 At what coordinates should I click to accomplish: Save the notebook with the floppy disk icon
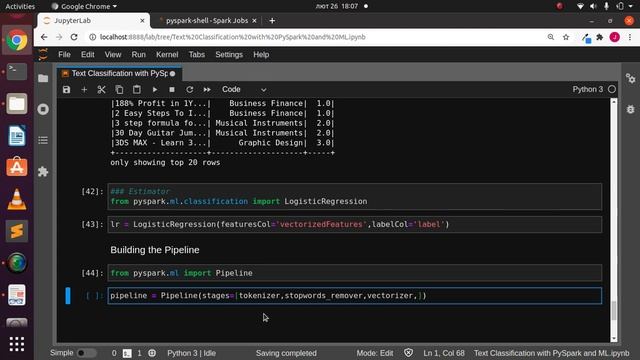pos(67,89)
